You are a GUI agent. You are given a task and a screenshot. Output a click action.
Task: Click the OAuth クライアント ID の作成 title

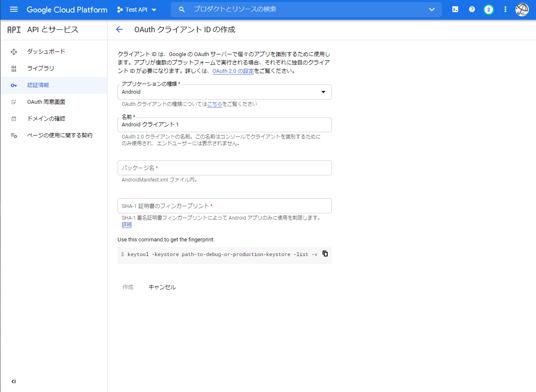[185, 30]
